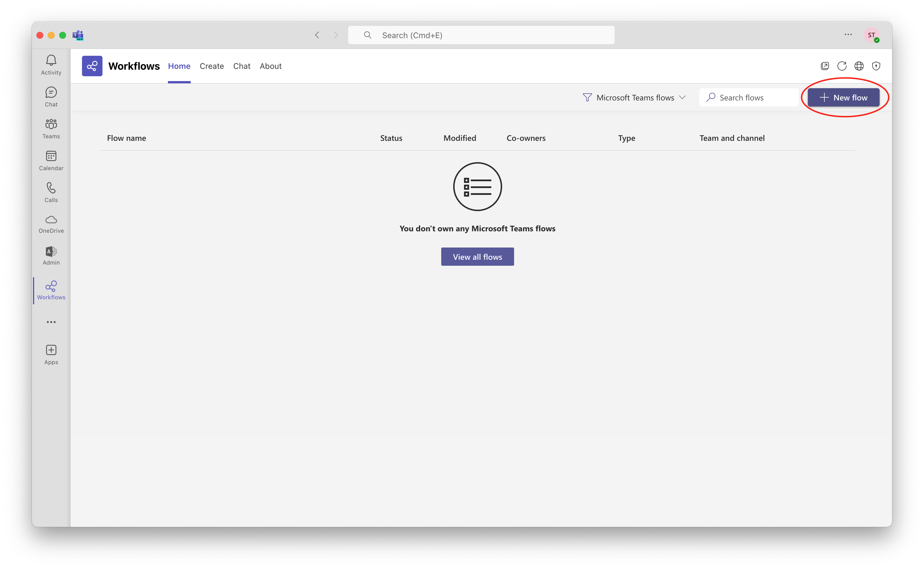The width and height of the screenshot is (924, 569).
Task: Open Workflows in a browser
Action: pyautogui.click(x=859, y=66)
